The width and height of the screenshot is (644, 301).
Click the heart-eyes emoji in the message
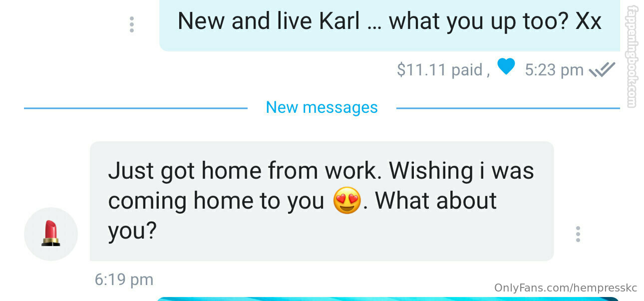[x=346, y=201]
